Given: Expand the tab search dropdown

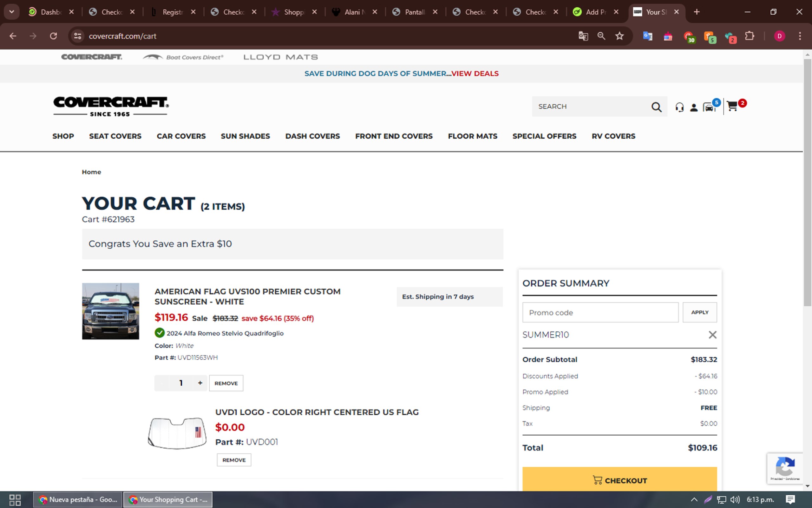Looking at the screenshot, I should tap(12, 12).
